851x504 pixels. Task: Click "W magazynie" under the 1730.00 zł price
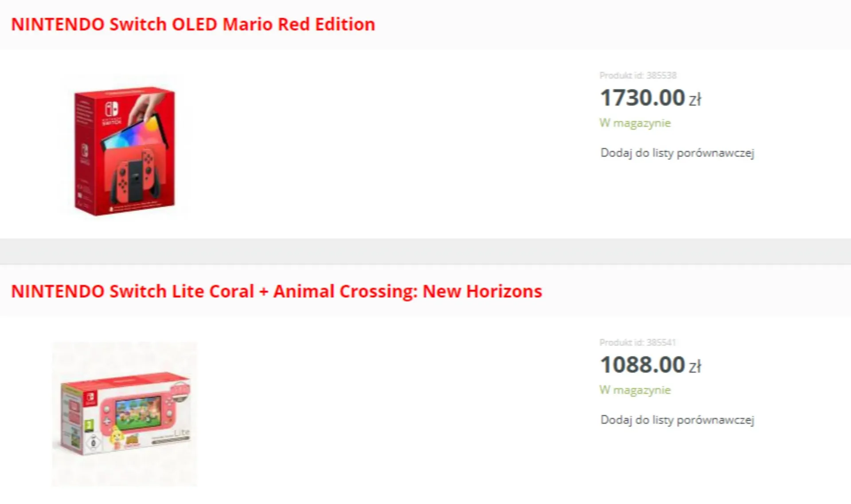(635, 123)
